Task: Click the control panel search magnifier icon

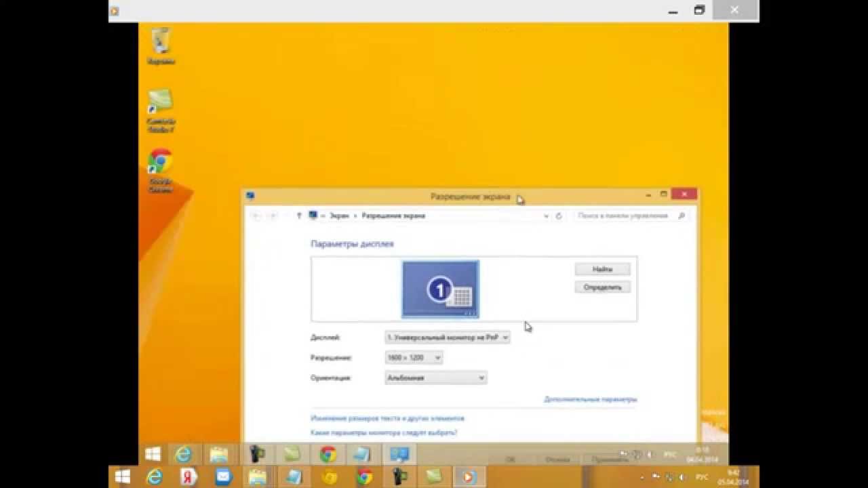Action: pos(682,216)
